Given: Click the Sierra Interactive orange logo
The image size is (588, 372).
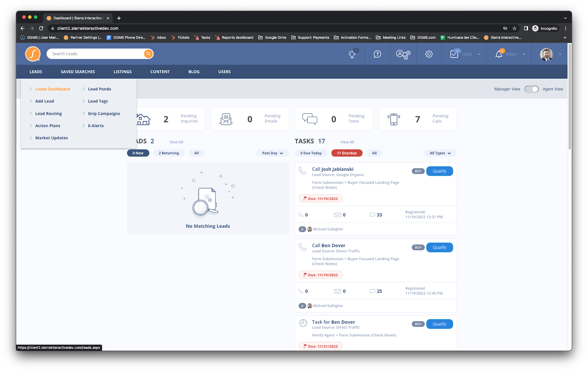Looking at the screenshot, I should pos(33,54).
